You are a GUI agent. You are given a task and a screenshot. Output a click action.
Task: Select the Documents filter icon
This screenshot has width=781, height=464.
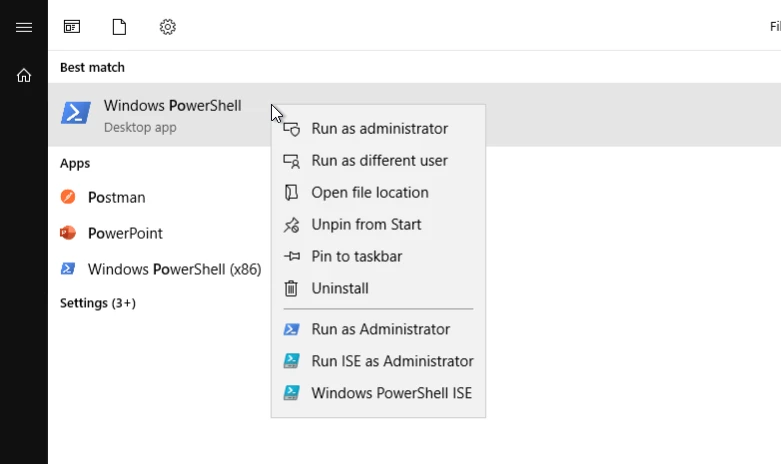tap(119, 26)
